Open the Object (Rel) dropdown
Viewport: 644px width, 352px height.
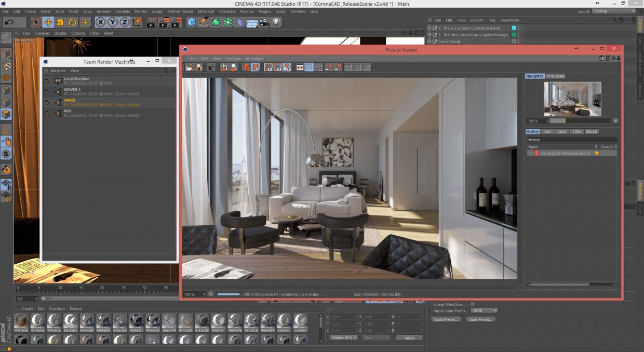click(x=344, y=337)
